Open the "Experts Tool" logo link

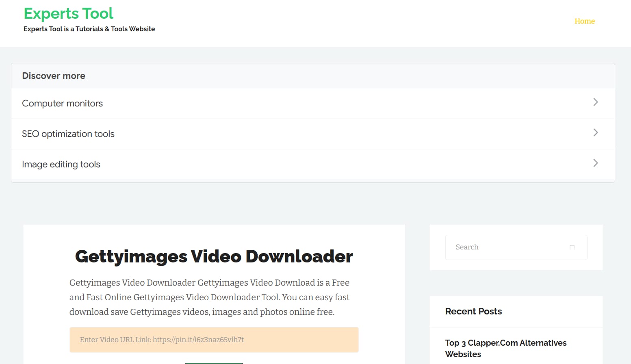(x=68, y=13)
